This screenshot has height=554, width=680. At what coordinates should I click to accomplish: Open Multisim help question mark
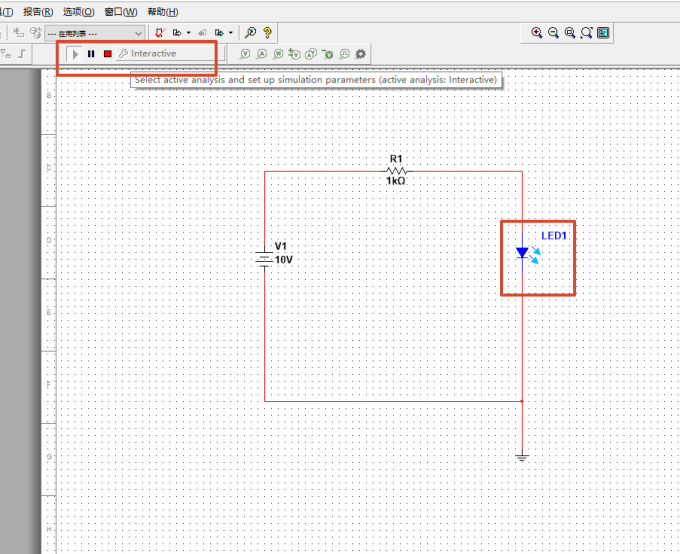tap(267, 33)
